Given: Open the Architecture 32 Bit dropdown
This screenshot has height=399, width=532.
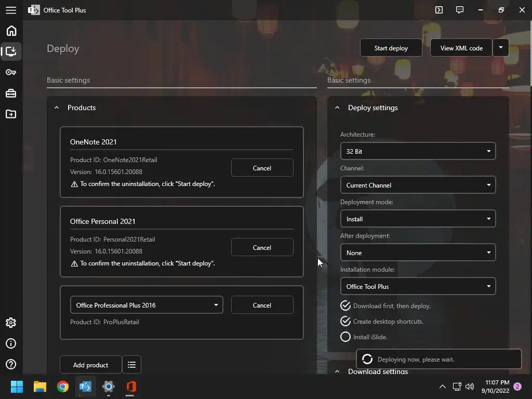Looking at the screenshot, I should tap(418, 151).
